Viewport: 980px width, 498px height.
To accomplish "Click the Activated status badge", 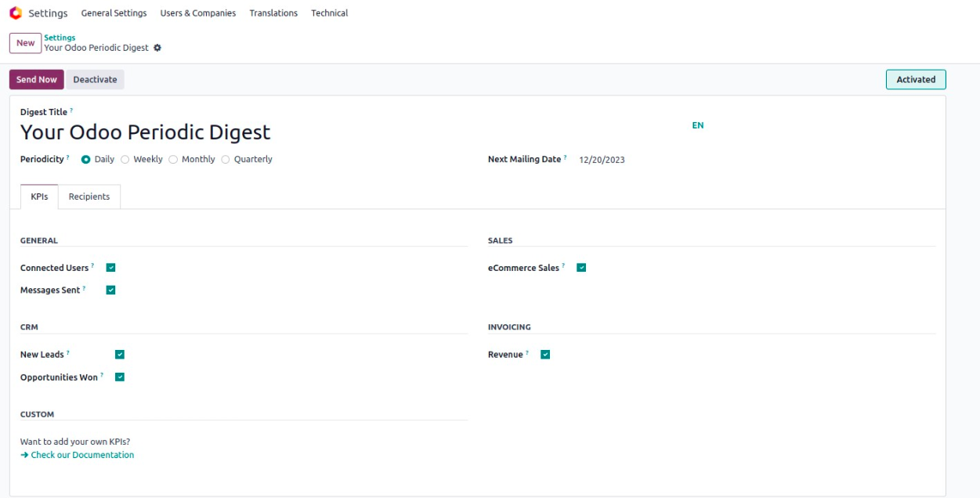I will pos(916,80).
